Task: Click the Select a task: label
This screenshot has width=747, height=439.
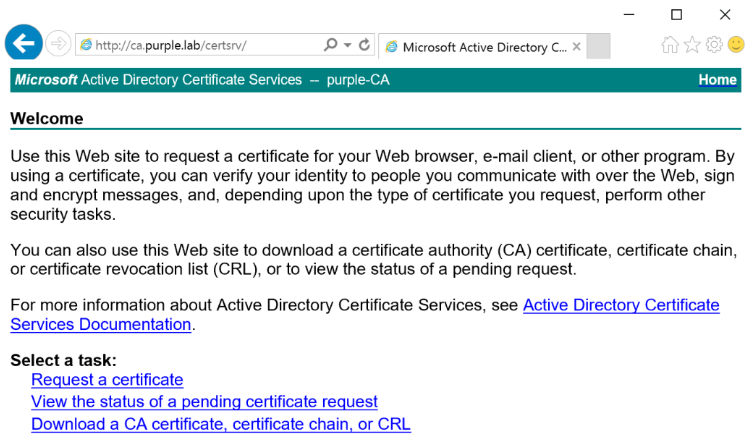Action: (63, 360)
